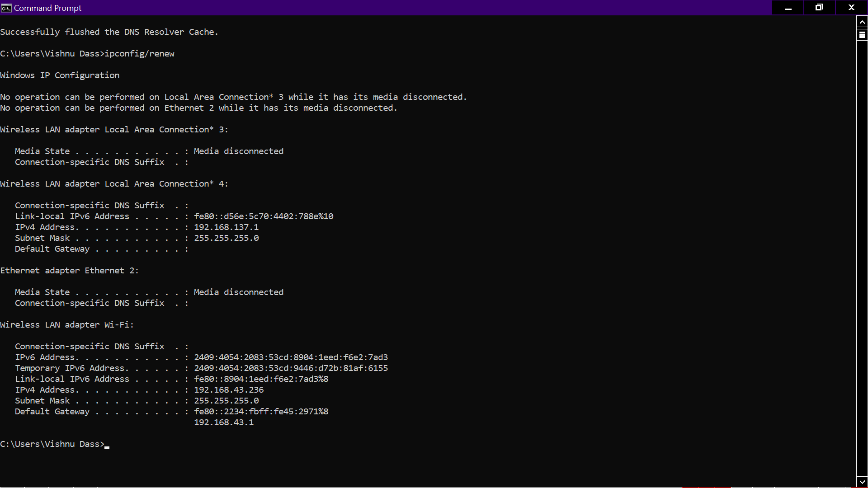Restore down the Command Prompt window
Screen dimensions: 868x488
pos(819,8)
